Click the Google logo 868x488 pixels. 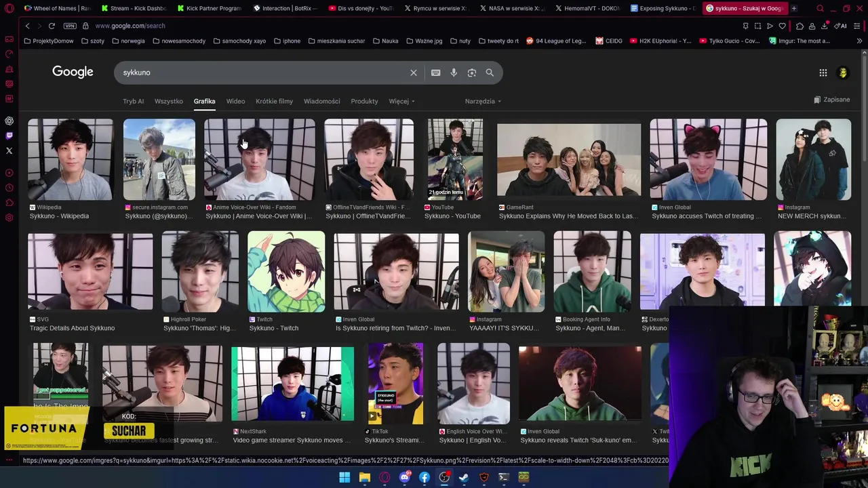click(x=73, y=72)
